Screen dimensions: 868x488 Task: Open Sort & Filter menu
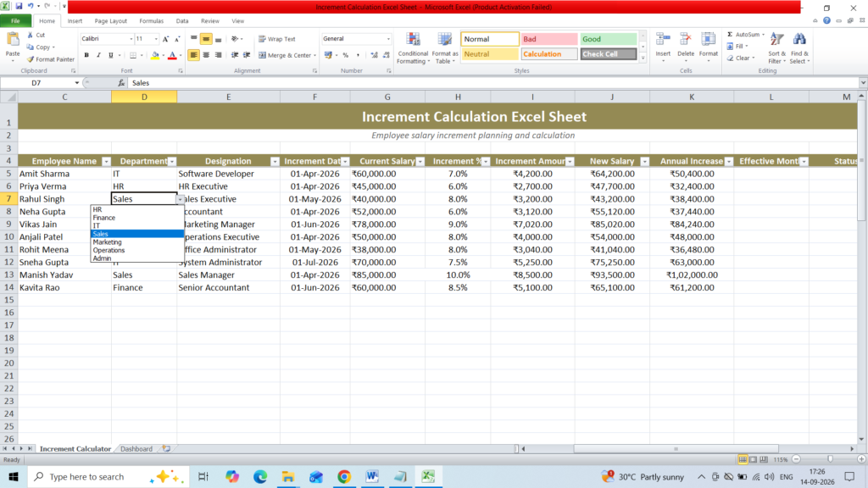pyautogui.click(x=776, y=48)
